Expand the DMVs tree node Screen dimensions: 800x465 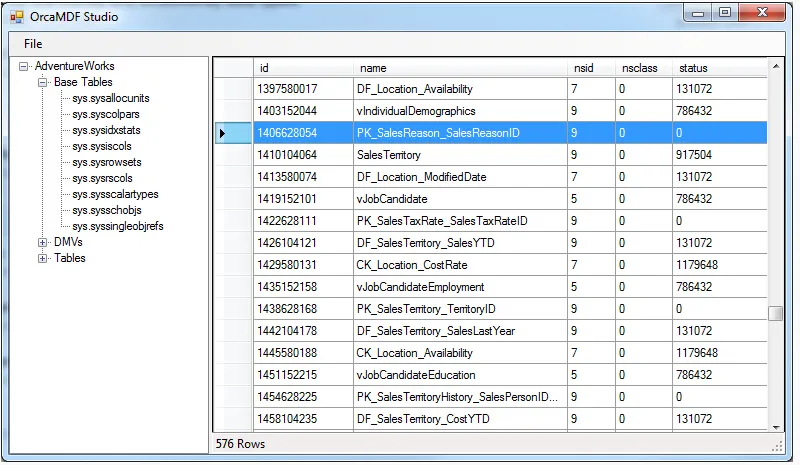[x=43, y=242]
